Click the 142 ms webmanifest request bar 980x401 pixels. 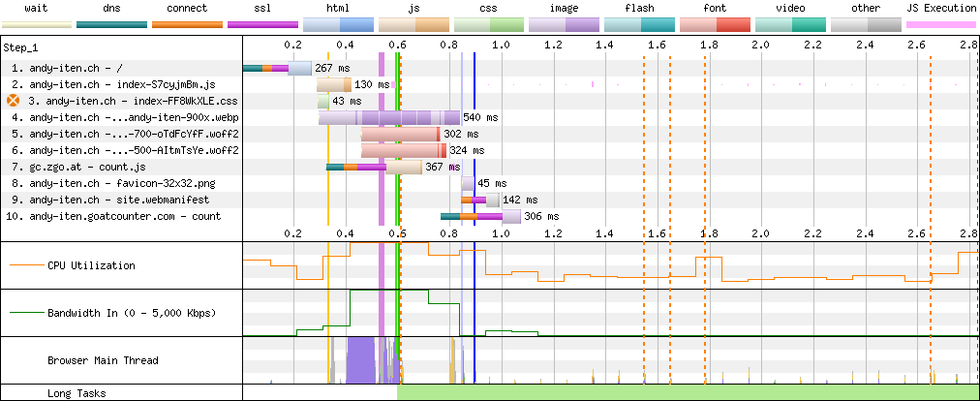coord(480,200)
